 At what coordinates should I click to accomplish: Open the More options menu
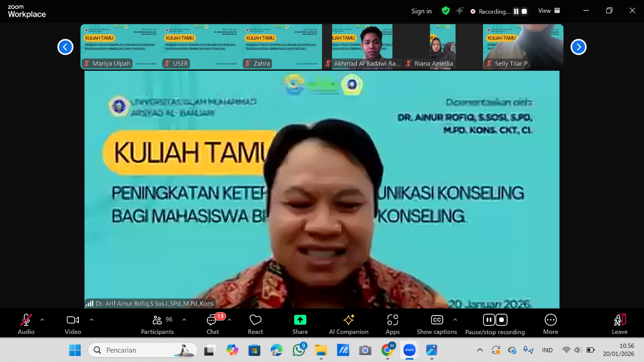550,320
